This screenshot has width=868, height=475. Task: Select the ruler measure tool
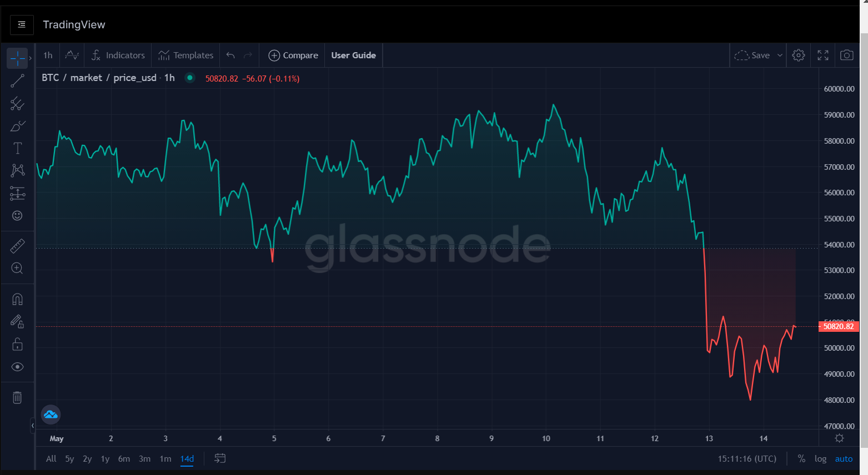[17, 246]
